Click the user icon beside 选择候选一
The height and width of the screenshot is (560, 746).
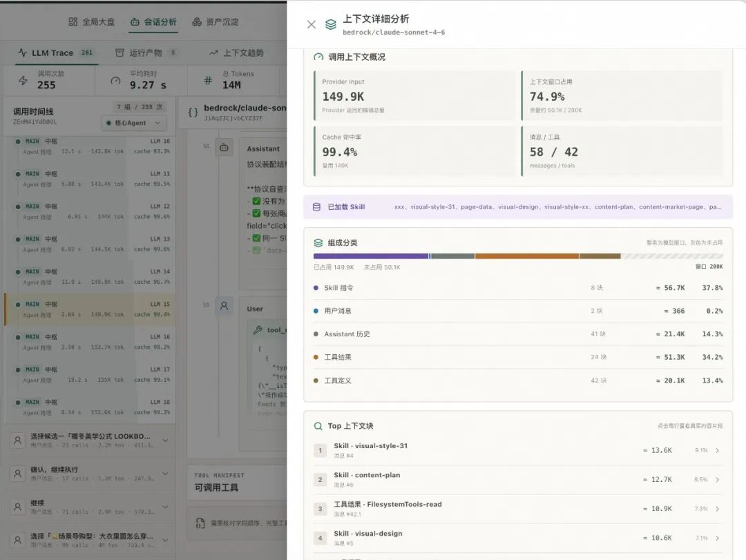[x=17, y=441]
